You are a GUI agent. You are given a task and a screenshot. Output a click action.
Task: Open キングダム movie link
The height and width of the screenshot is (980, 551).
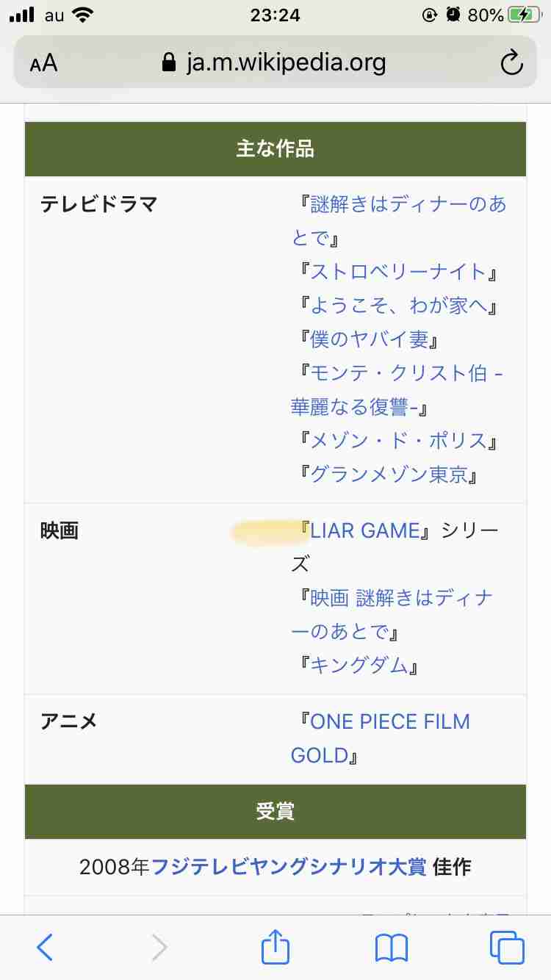(x=359, y=666)
